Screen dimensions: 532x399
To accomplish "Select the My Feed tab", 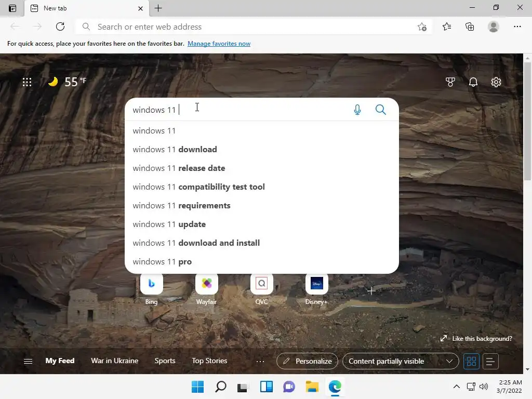I will point(60,361).
